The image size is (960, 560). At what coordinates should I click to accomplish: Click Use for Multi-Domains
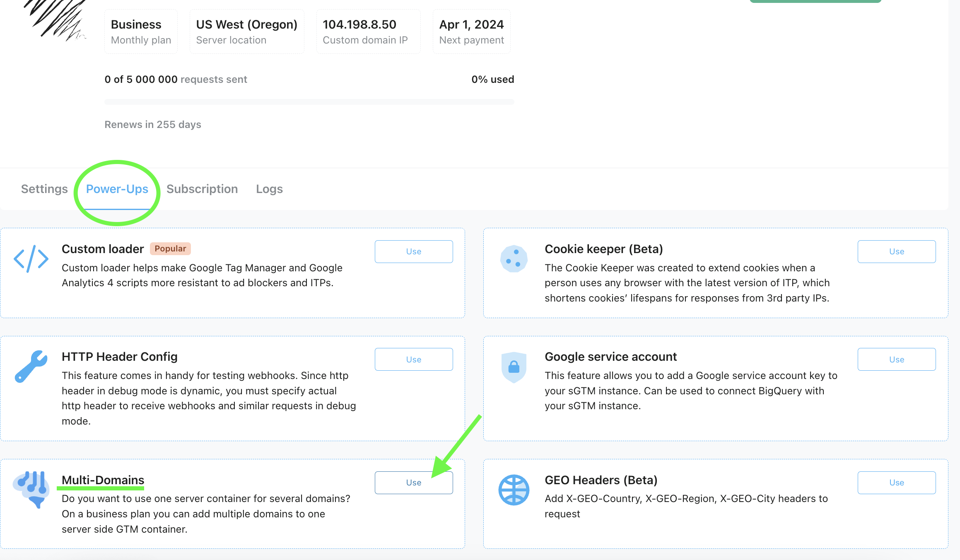pos(414,483)
